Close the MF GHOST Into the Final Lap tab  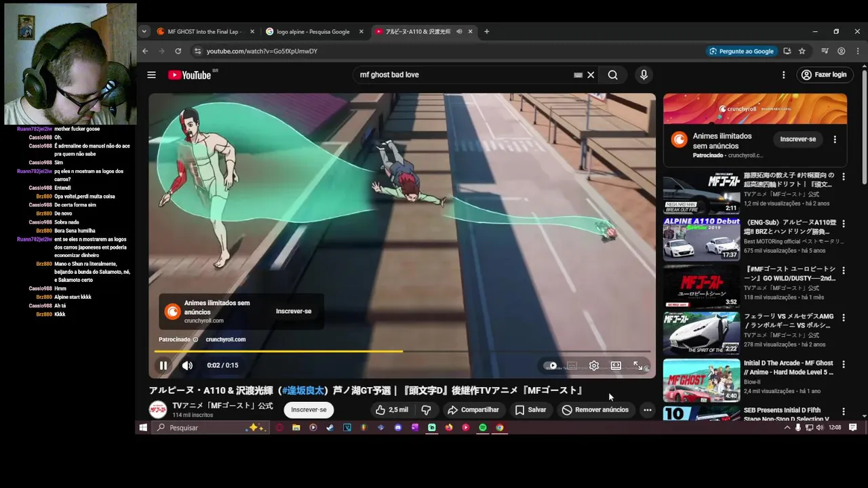(252, 31)
